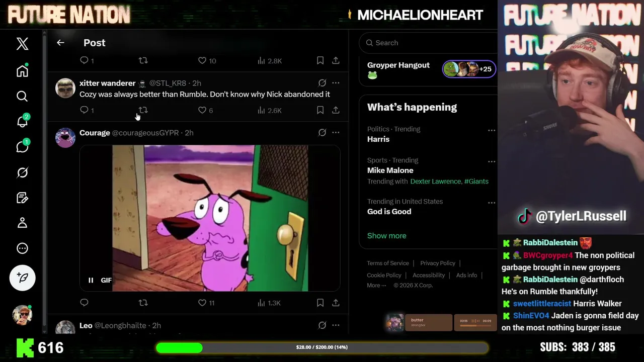Click the $28.00 / $200.00 donation progress bar
644x362 pixels.
coord(322,347)
